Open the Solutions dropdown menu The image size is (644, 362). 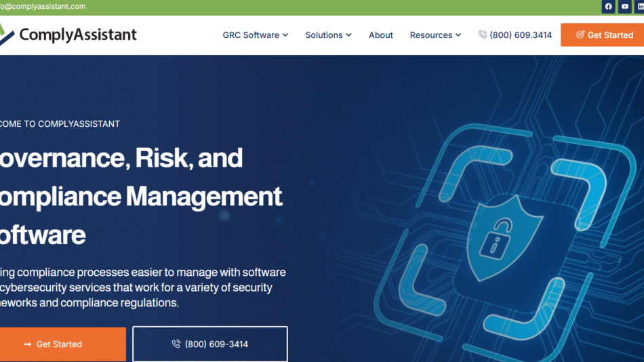[328, 35]
